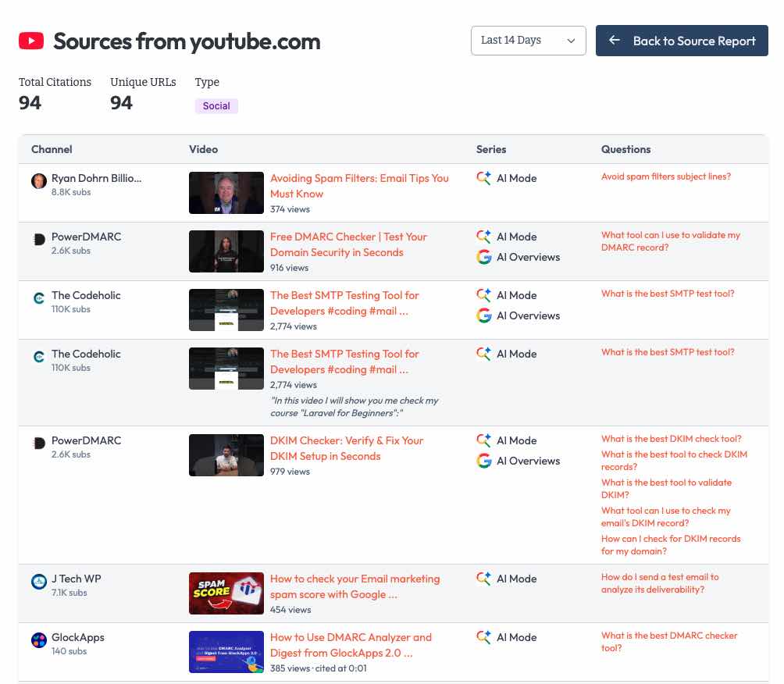Screen dimensions: 784x684
Task: Toggle the Social type filter badge
Action: (216, 105)
